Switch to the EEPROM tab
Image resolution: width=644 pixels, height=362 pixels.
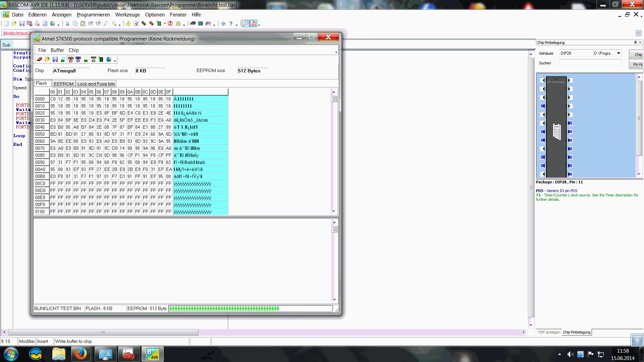tap(63, 84)
